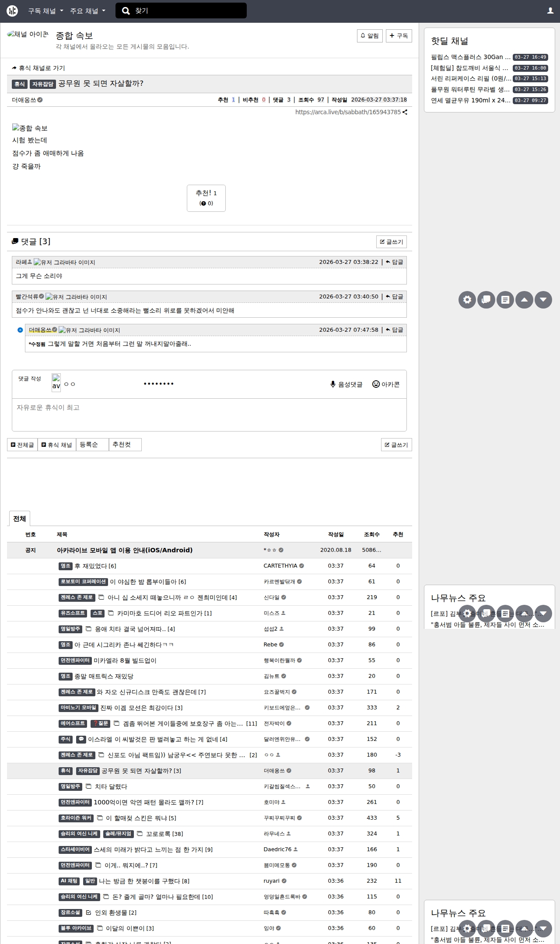Open the arca.live home logo

pos(12,11)
